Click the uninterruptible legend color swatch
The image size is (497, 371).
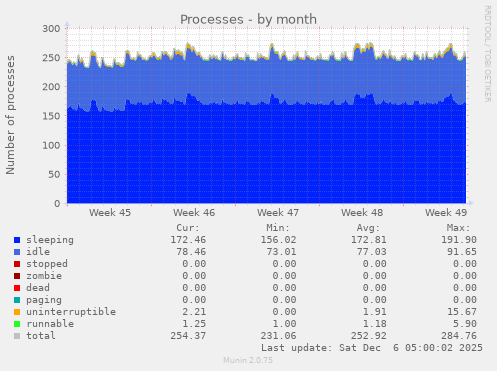(x=17, y=312)
